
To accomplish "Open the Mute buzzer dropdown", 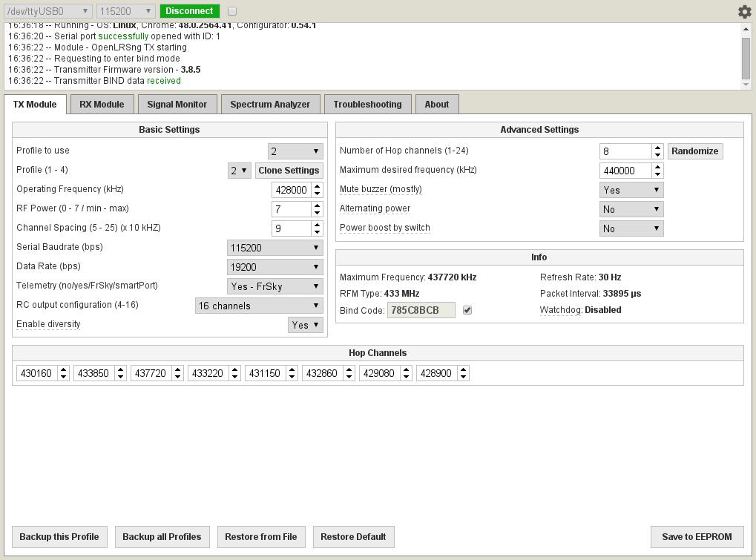I will [x=631, y=190].
